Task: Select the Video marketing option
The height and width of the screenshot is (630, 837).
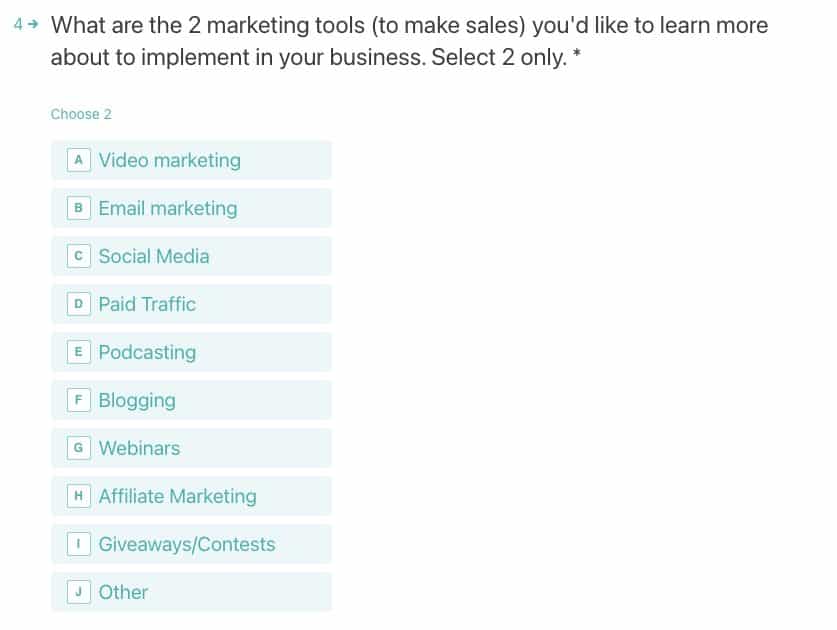Action: point(190,160)
